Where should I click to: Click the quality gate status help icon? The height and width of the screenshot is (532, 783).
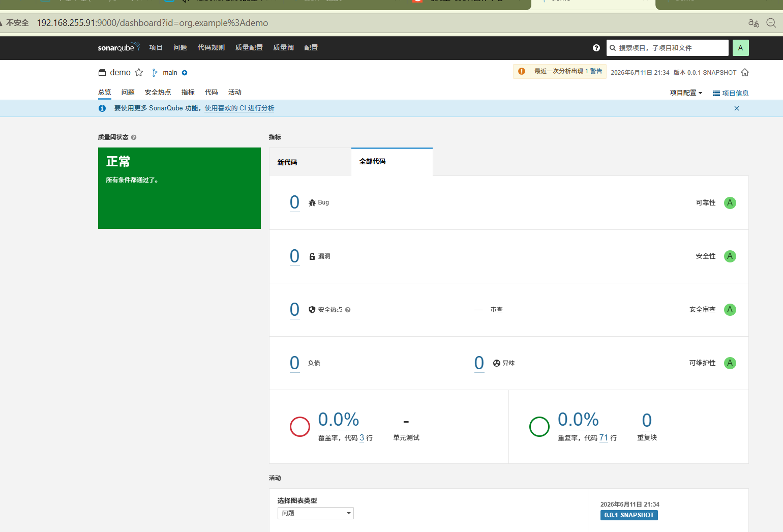[x=134, y=137]
